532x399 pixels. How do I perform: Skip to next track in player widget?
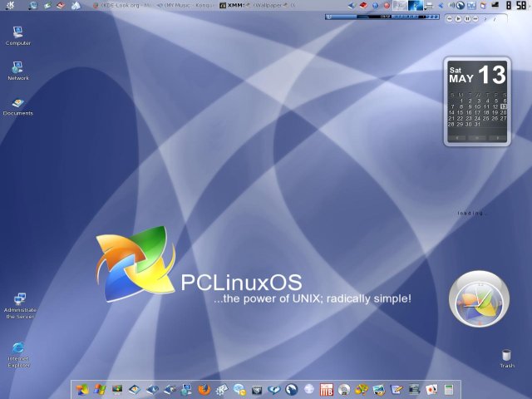[x=475, y=19]
